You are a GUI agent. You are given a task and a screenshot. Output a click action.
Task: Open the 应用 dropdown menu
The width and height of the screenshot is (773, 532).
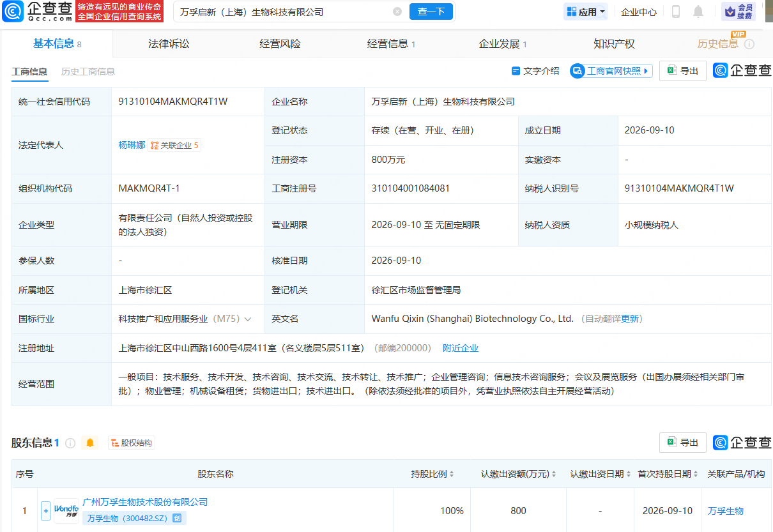[x=585, y=11]
